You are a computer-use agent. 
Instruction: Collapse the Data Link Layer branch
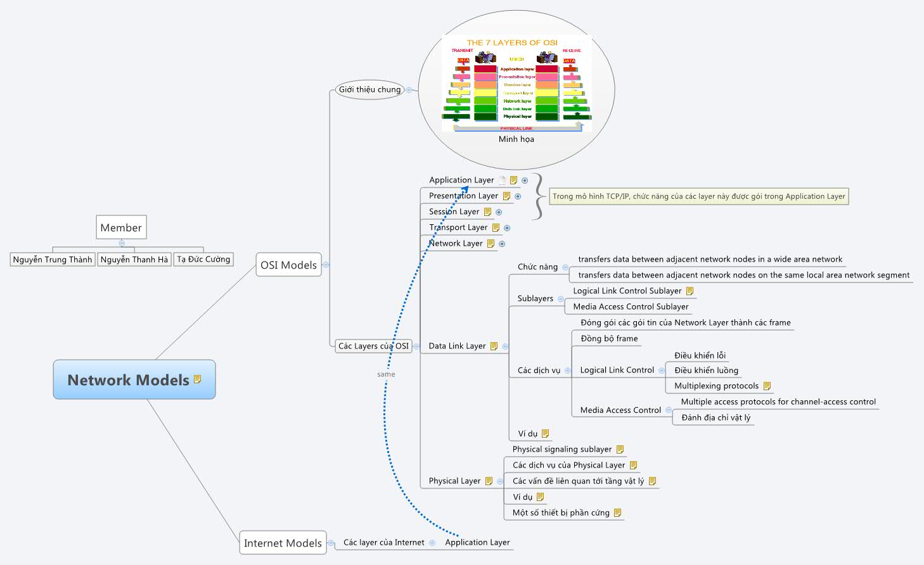click(504, 346)
